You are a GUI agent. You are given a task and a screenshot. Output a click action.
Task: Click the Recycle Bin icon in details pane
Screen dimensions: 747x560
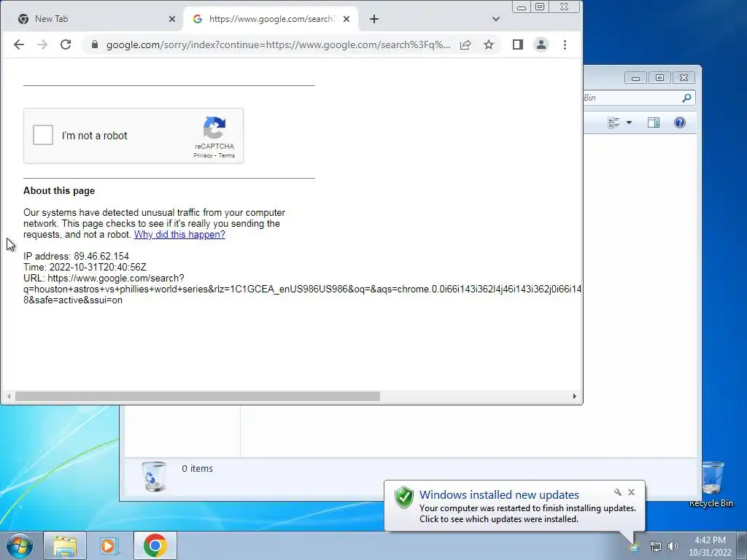pos(154,476)
